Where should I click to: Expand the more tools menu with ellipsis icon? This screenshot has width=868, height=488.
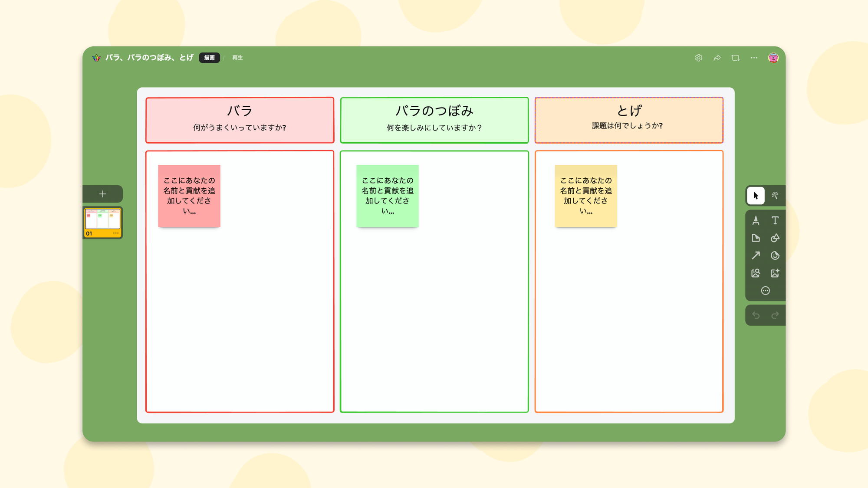[x=765, y=290]
